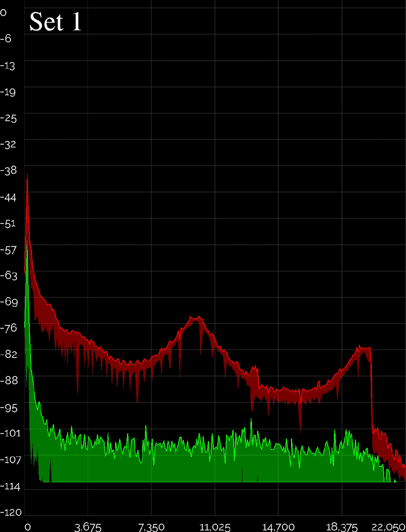Click the -101 label on the vertical axis
This screenshot has width=406, height=532.
pos(10,433)
